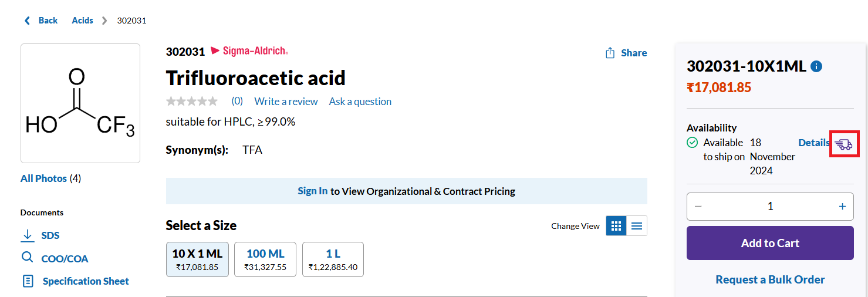Click the Share icon
The height and width of the screenshot is (297, 868).
(610, 53)
